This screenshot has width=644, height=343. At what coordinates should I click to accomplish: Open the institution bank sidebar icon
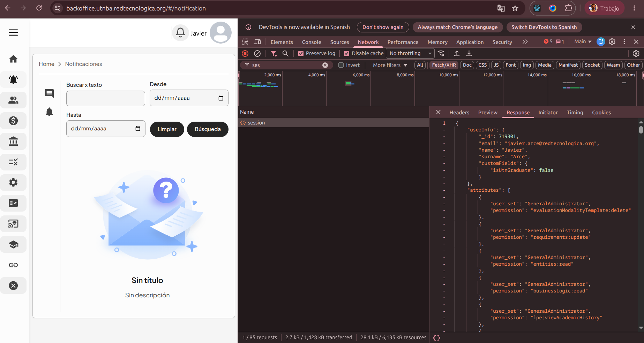(x=13, y=141)
